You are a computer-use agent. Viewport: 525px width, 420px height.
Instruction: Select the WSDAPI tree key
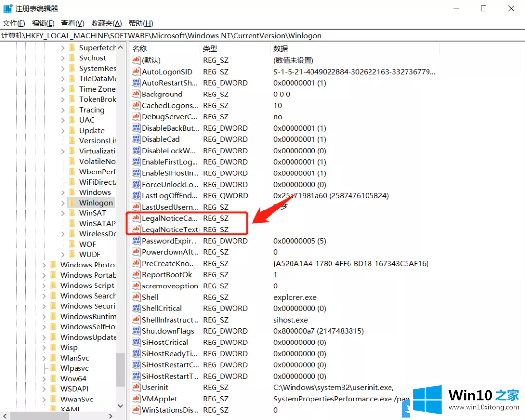click(74, 388)
